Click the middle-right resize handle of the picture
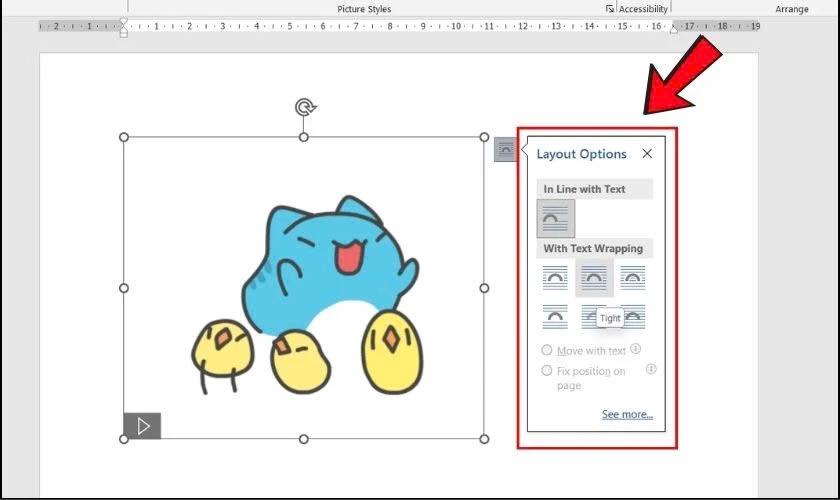Viewport: 840px width, 500px height. click(484, 288)
